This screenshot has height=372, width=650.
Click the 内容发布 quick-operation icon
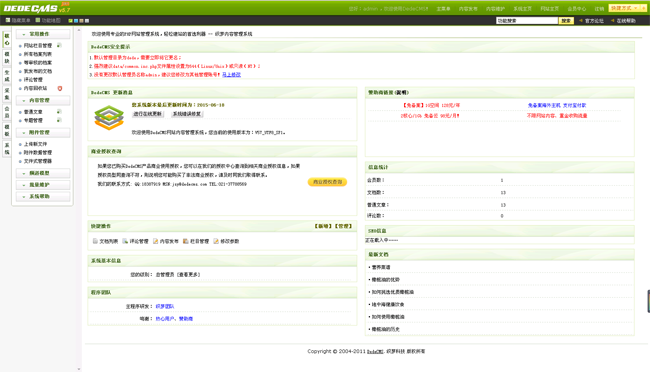pyautogui.click(x=155, y=241)
